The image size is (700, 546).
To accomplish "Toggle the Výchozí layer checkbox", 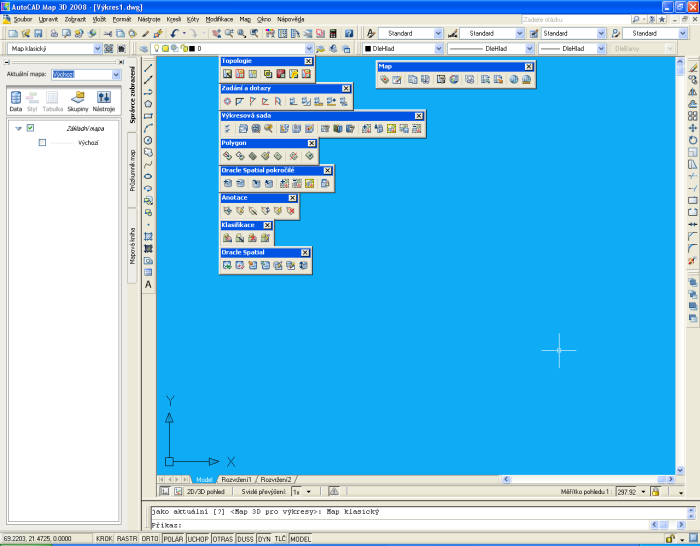I will 42,142.
